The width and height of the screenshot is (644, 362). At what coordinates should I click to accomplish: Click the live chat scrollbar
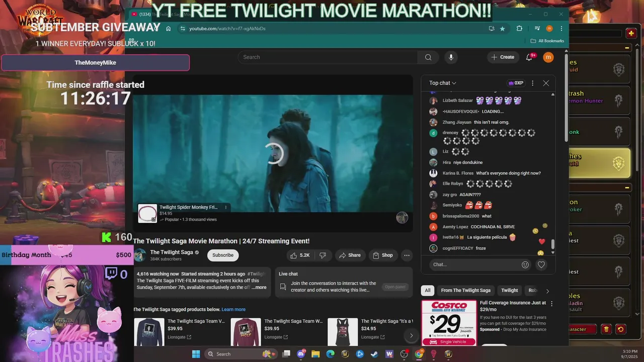(553, 244)
